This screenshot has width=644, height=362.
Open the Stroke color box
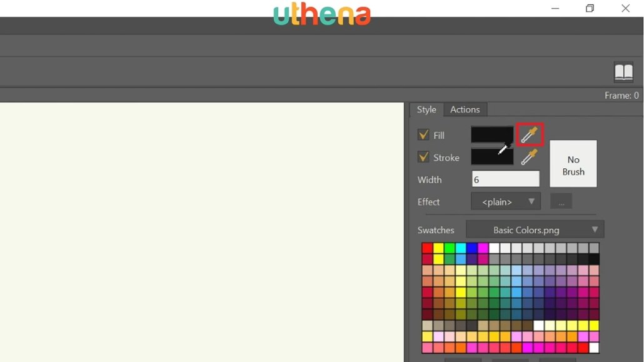coord(492,157)
